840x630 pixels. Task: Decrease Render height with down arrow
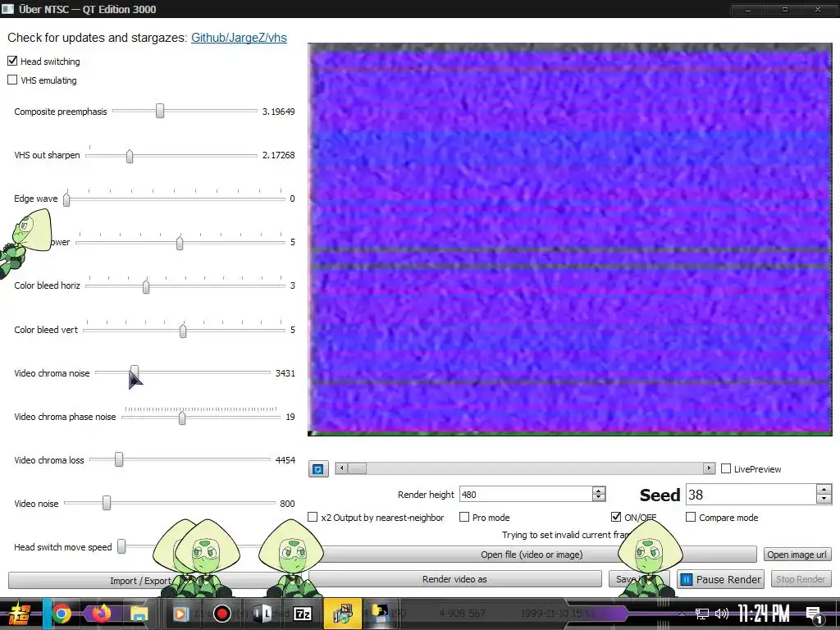tap(599, 498)
